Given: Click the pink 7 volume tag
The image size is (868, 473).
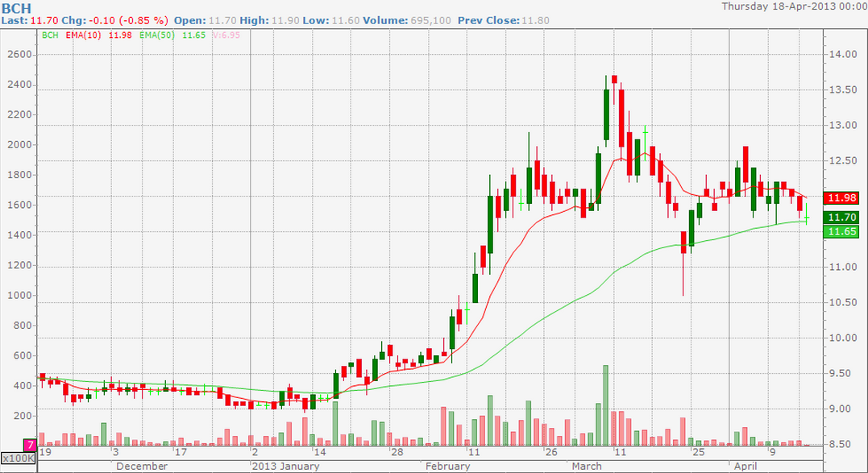Looking at the screenshot, I should tap(30, 445).
